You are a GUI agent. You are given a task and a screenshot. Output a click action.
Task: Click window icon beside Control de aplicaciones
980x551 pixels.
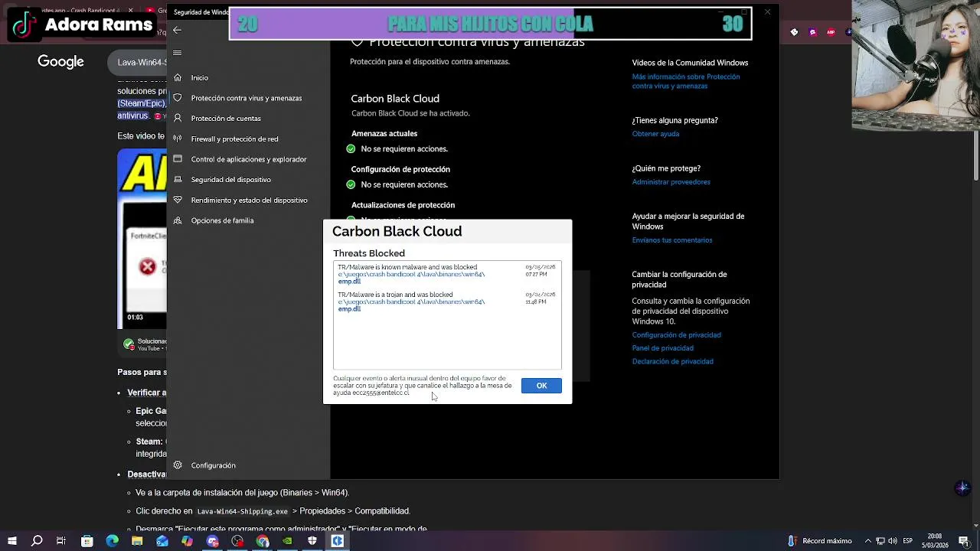coord(178,159)
